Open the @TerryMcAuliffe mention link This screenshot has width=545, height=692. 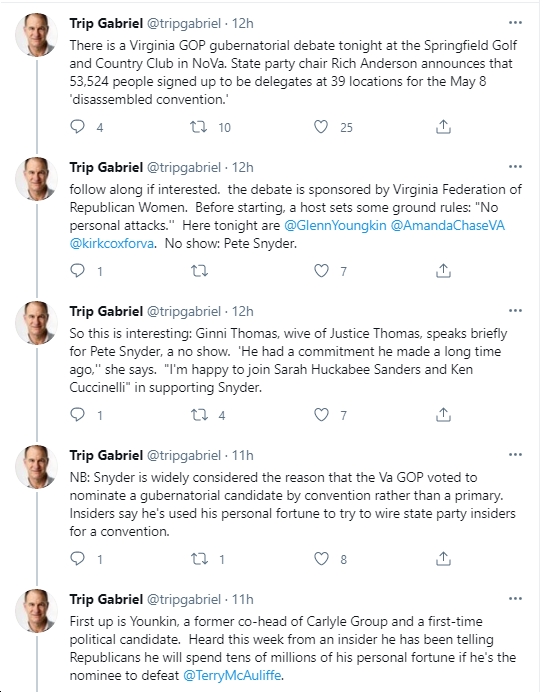point(232,675)
